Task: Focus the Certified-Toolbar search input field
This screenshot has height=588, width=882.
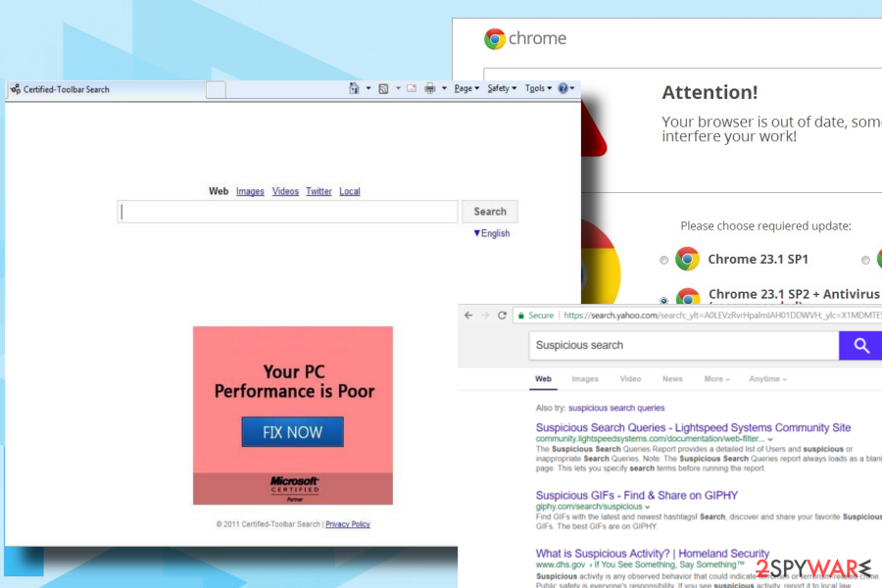Action: [x=287, y=212]
